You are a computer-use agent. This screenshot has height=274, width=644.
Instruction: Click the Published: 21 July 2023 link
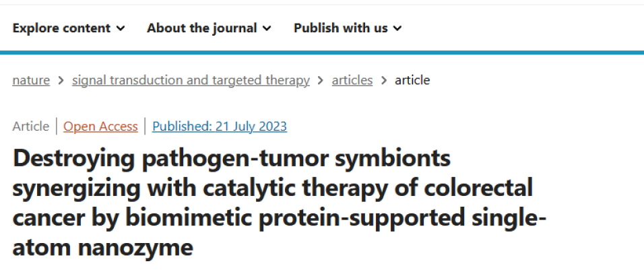click(x=220, y=126)
